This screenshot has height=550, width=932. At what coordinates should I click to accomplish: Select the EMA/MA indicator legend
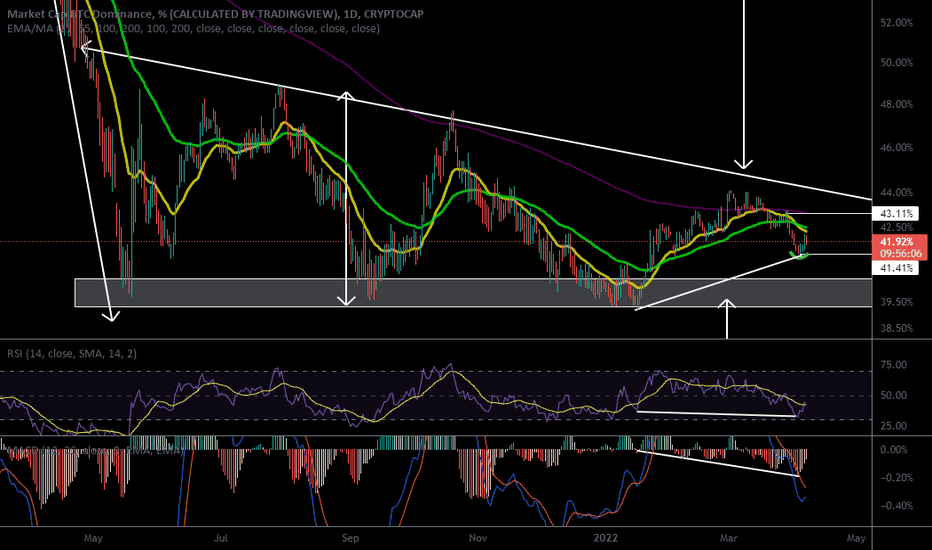(193, 28)
